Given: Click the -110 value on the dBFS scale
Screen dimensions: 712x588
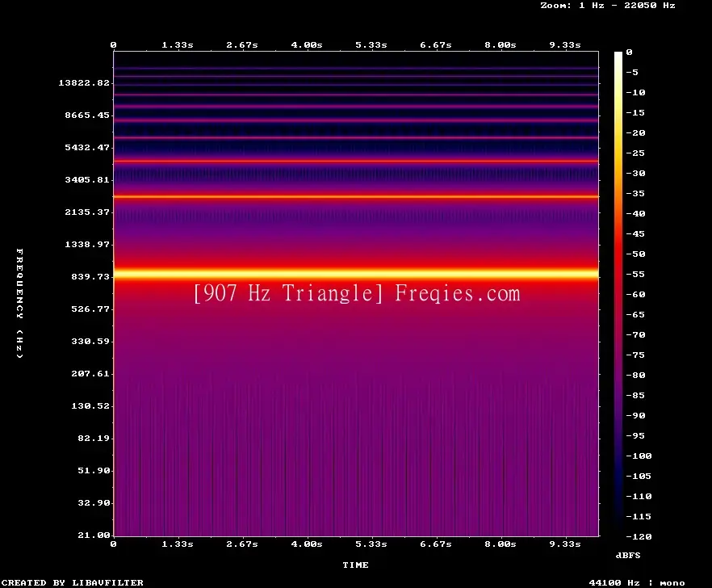Looking at the screenshot, I should point(639,496).
